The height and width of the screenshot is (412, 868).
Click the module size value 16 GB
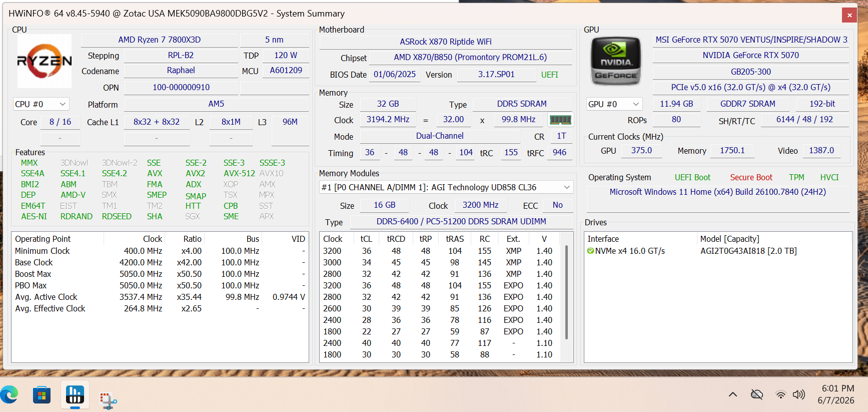[x=385, y=205]
